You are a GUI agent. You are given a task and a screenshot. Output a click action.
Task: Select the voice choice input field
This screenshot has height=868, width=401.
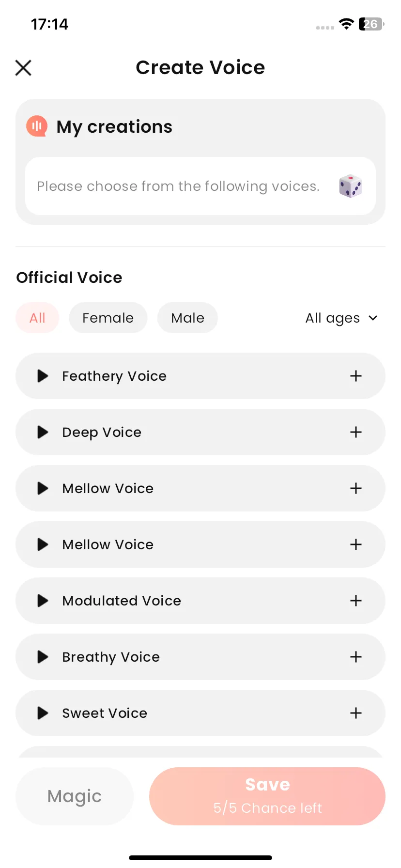click(x=200, y=186)
